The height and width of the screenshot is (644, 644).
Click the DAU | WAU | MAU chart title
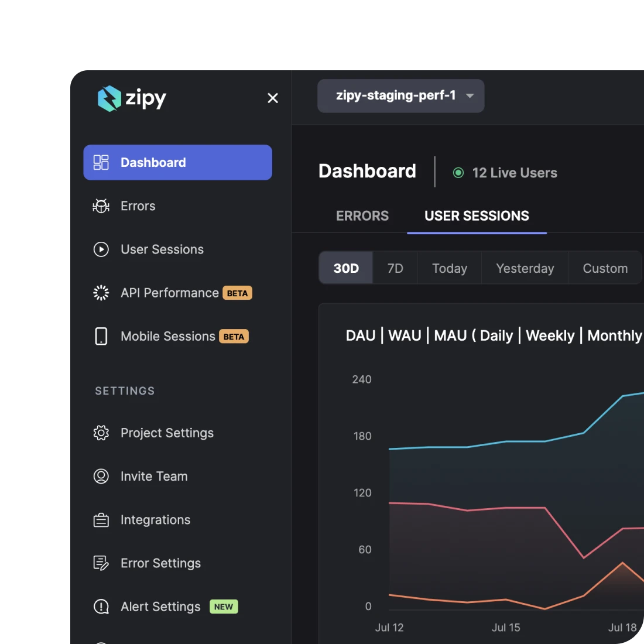click(x=495, y=335)
